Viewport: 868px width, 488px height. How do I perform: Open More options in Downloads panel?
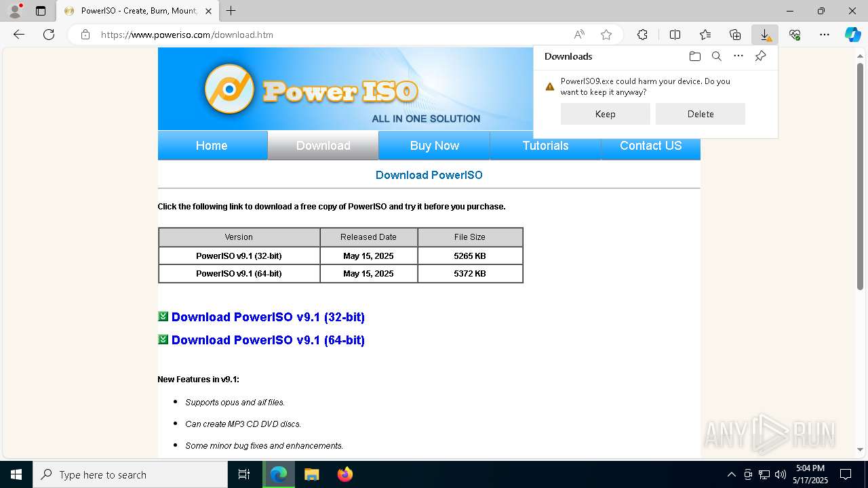point(738,56)
